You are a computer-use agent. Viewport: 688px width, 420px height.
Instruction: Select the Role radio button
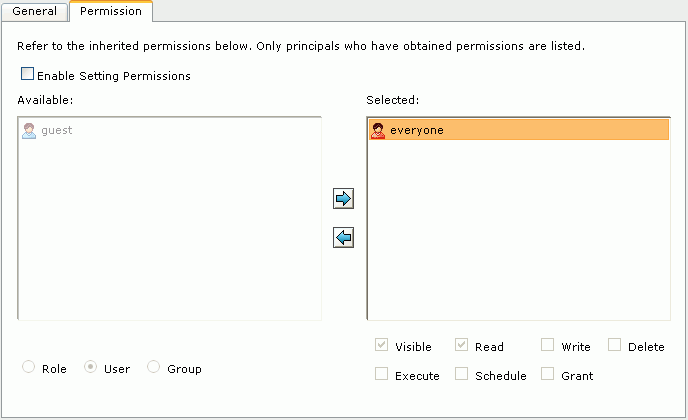point(29,367)
